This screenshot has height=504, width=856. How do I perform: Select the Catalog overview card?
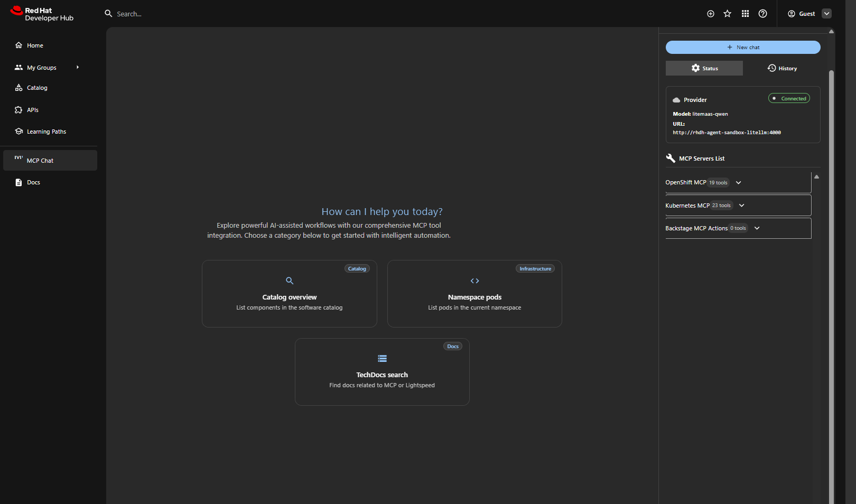[290, 294]
